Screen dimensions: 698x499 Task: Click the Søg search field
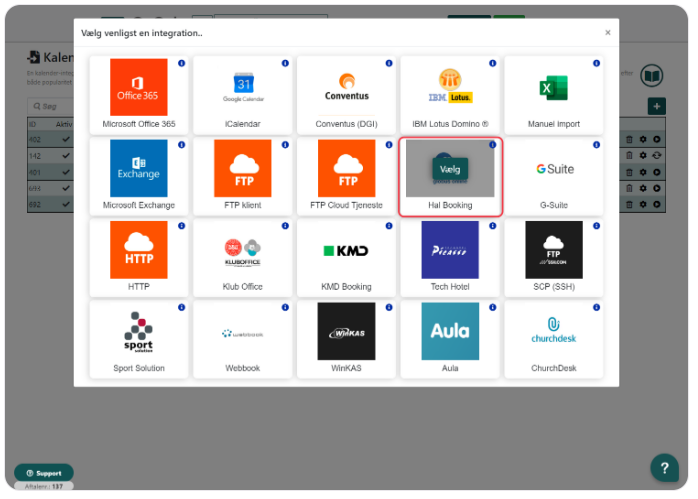point(51,106)
